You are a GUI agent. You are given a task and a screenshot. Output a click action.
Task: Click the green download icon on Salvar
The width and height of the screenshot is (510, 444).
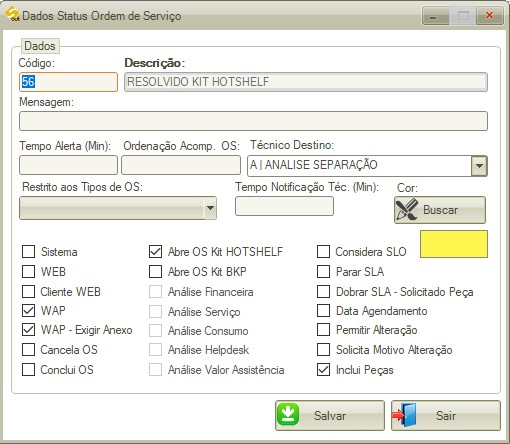pyautogui.click(x=288, y=415)
